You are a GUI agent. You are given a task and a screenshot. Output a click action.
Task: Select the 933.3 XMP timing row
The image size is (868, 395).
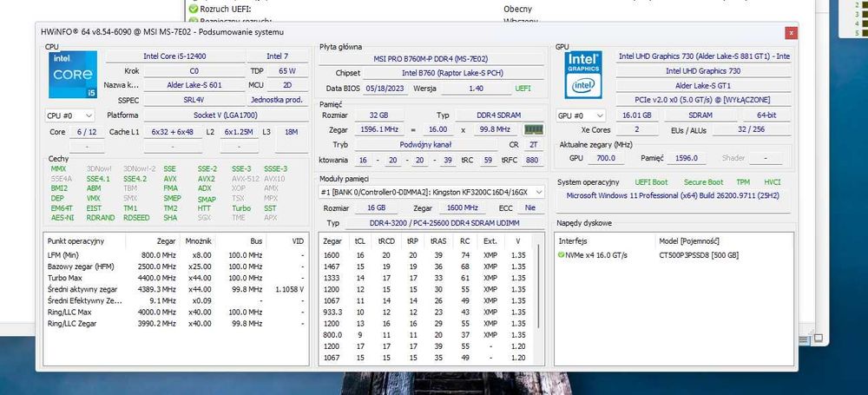[x=424, y=312]
